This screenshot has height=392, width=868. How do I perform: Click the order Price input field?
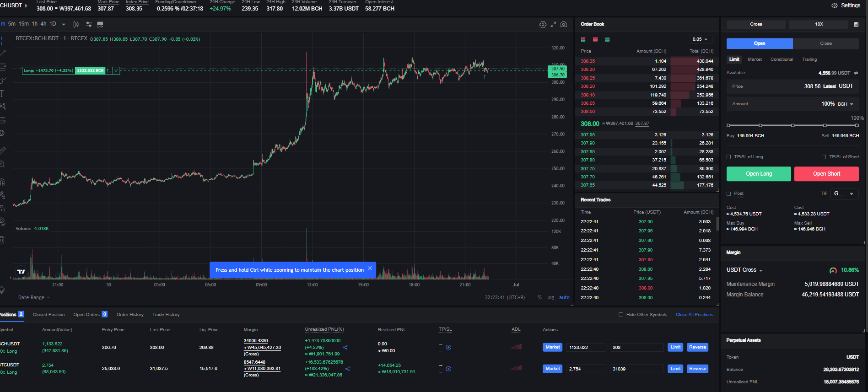pos(792,86)
